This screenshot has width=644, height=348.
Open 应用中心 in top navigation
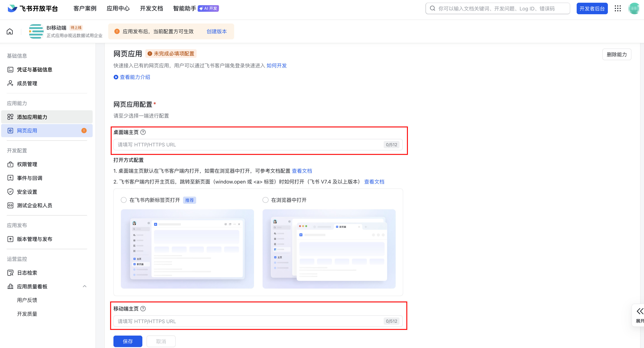(x=118, y=9)
